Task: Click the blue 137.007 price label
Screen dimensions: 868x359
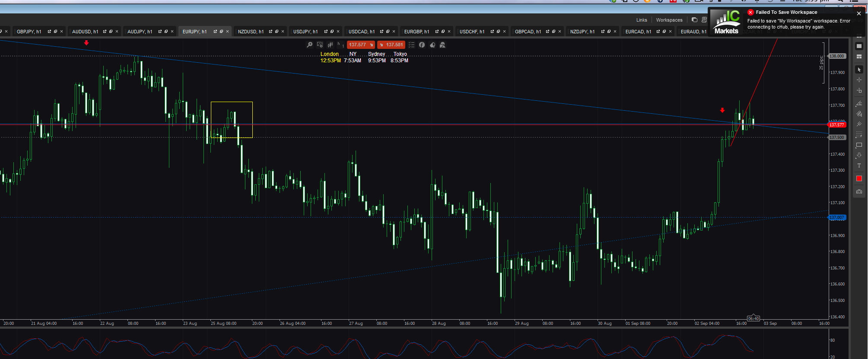Action: point(837,218)
